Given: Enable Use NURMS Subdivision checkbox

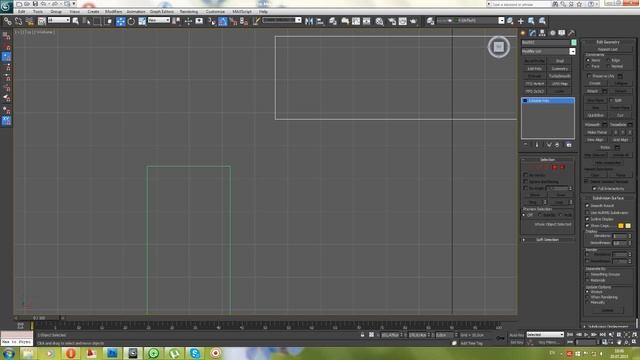Looking at the screenshot, I should [587, 213].
